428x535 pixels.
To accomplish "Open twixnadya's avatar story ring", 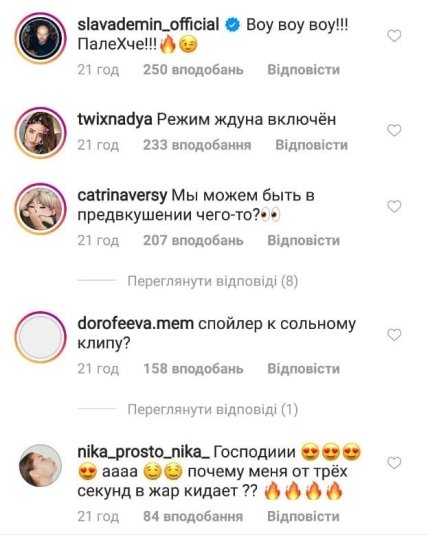I will pyautogui.click(x=40, y=133).
